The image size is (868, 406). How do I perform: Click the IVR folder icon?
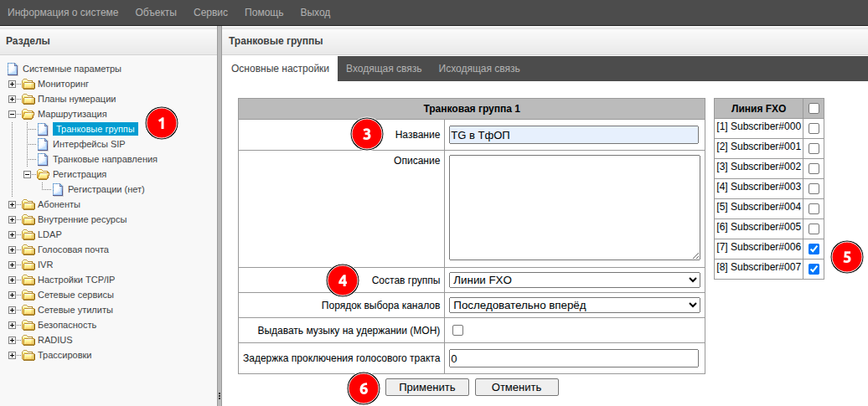pos(28,265)
